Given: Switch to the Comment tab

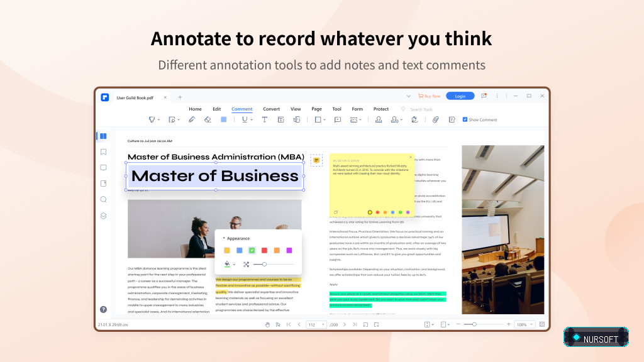Looking at the screenshot, I should tap(242, 109).
